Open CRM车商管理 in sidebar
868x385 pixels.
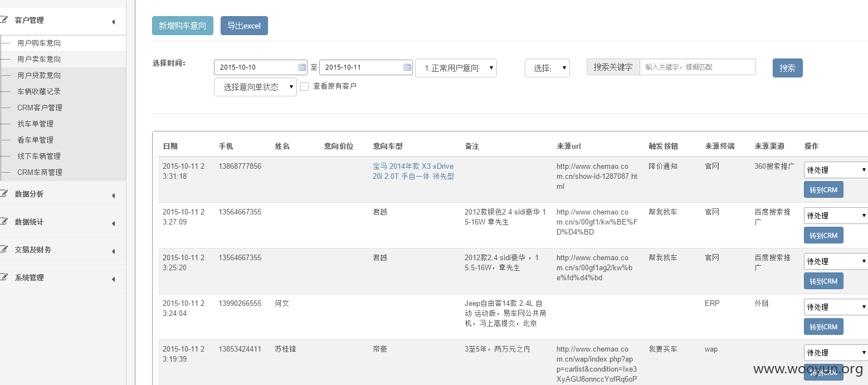coord(40,172)
